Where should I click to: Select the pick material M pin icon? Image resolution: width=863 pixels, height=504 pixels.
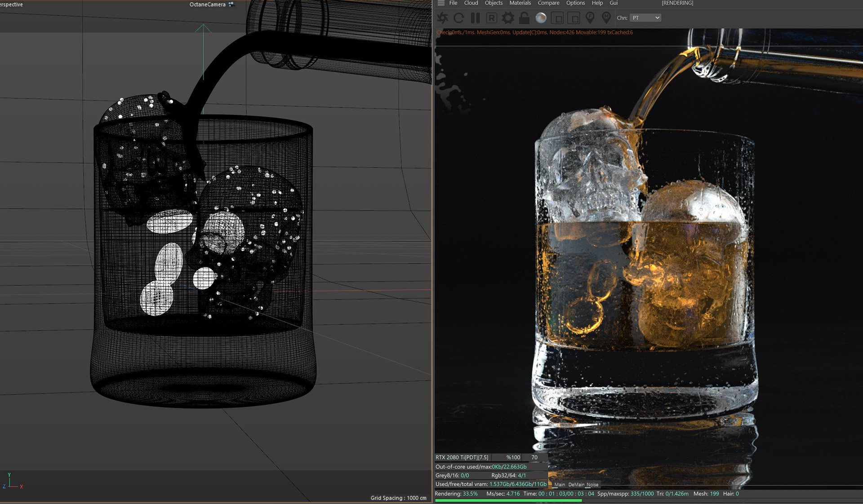click(606, 18)
